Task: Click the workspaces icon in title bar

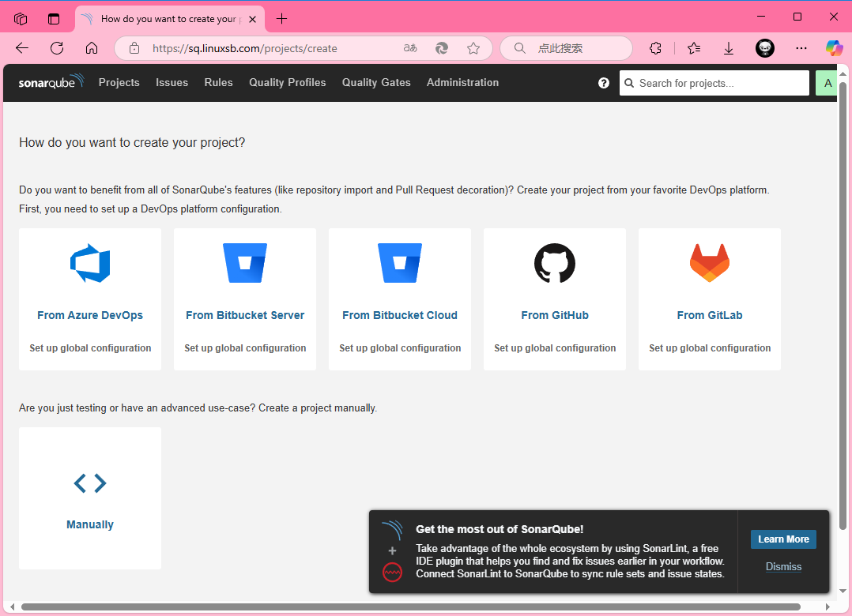Action: (x=21, y=19)
